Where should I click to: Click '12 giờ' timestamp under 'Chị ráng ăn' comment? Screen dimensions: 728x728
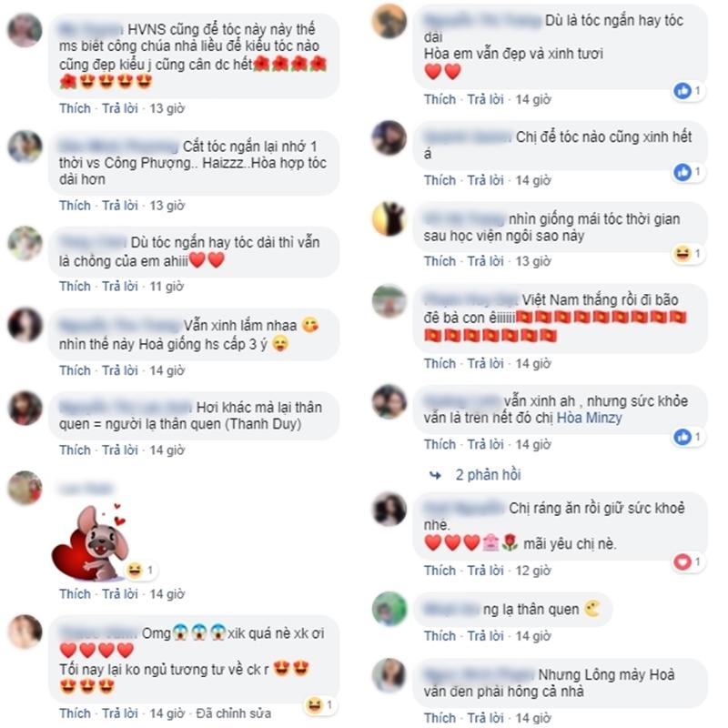click(533, 571)
